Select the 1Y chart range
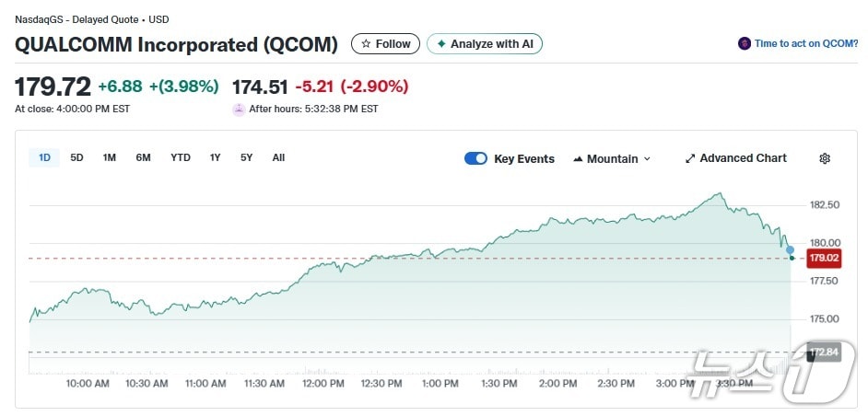The width and height of the screenshot is (868, 416). [x=215, y=157]
